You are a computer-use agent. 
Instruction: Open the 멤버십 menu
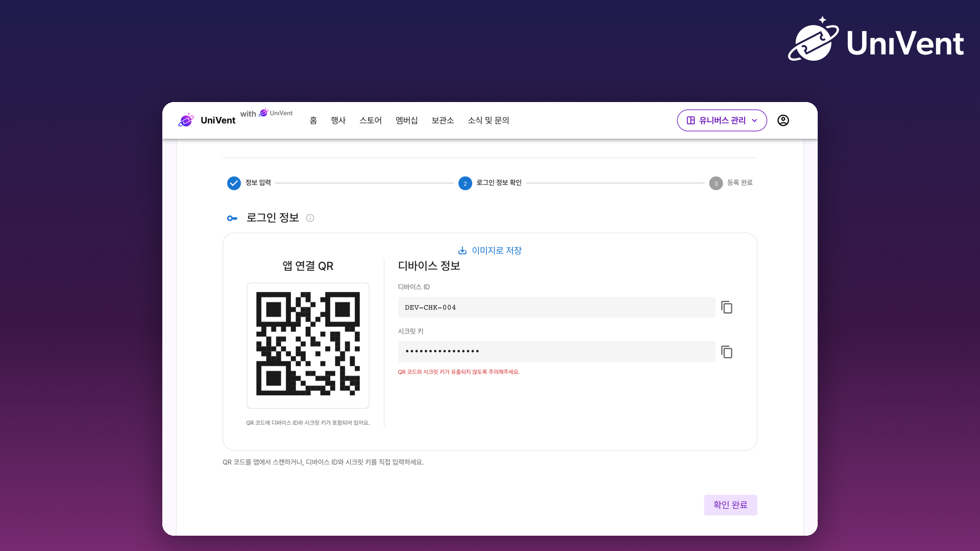coord(407,120)
